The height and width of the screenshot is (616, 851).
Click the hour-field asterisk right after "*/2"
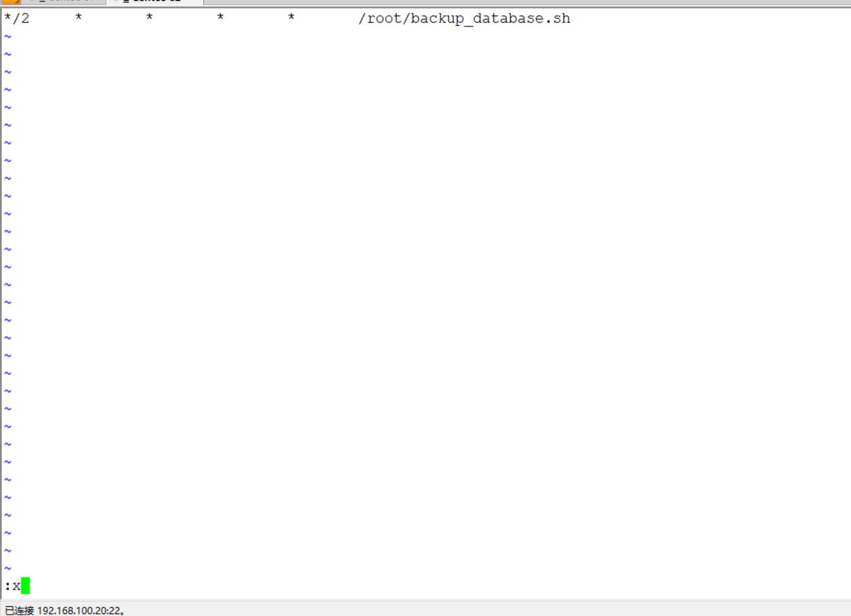(x=79, y=17)
